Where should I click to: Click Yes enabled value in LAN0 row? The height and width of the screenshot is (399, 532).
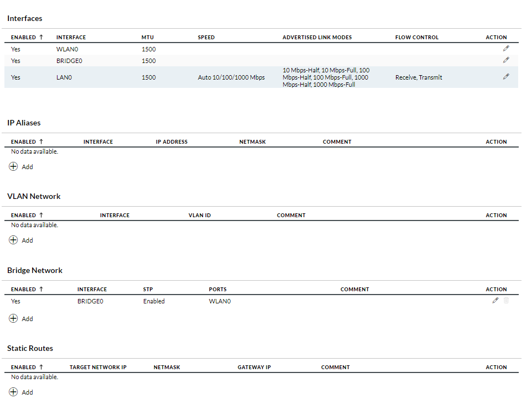pos(15,77)
